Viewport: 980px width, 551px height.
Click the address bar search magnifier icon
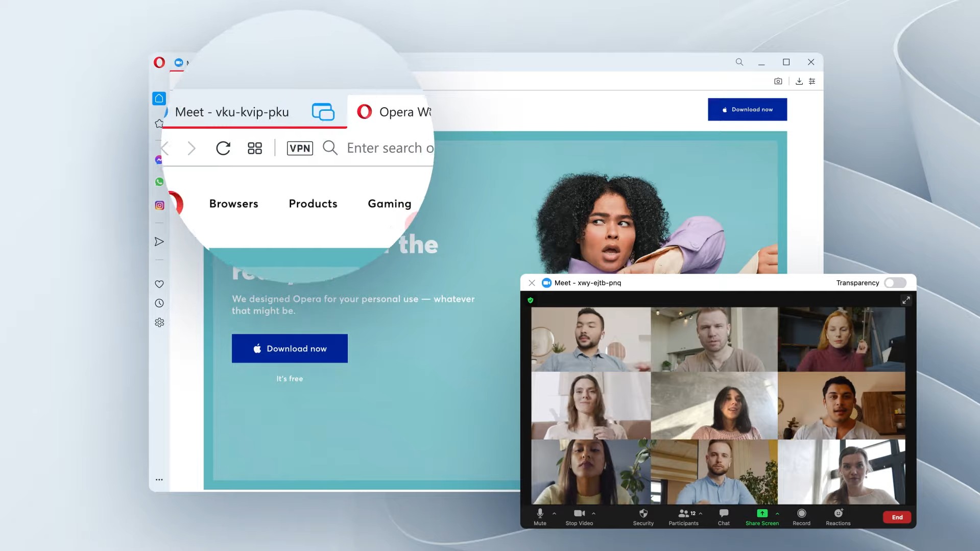330,148
